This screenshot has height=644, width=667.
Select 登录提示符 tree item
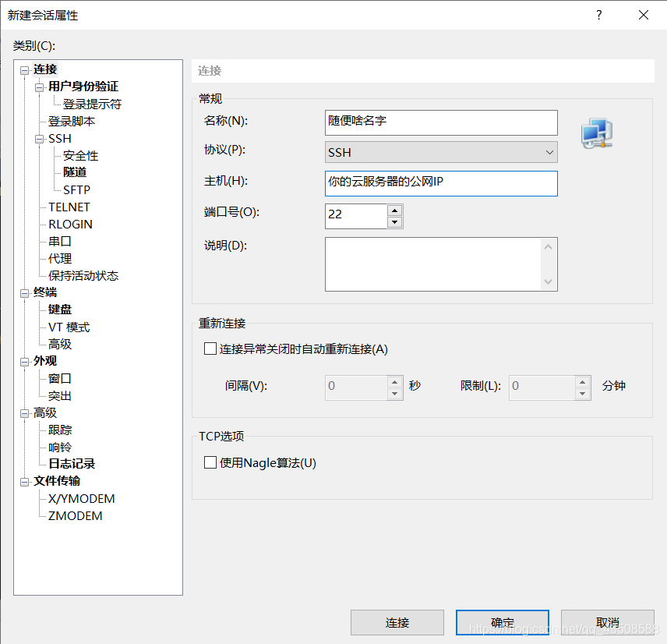pyautogui.click(x=92, y=104)
